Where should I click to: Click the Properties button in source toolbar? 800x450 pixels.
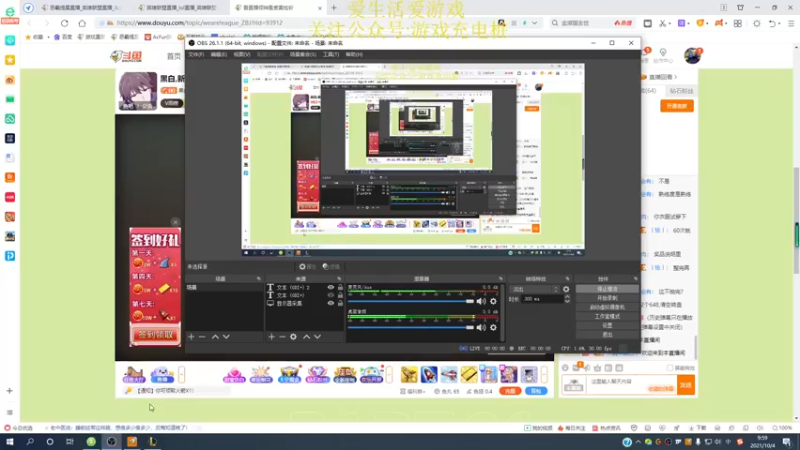(308, 267)
